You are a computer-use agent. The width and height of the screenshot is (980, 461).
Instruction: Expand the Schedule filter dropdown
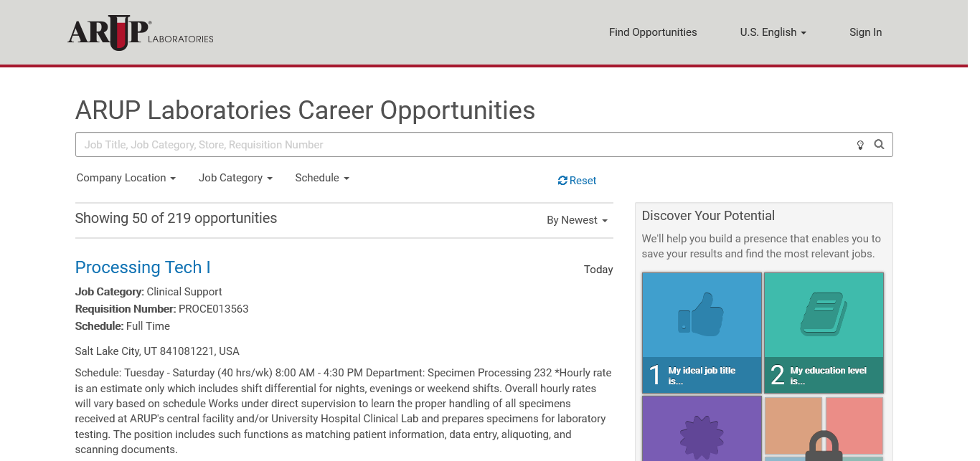tap(322, 178)
